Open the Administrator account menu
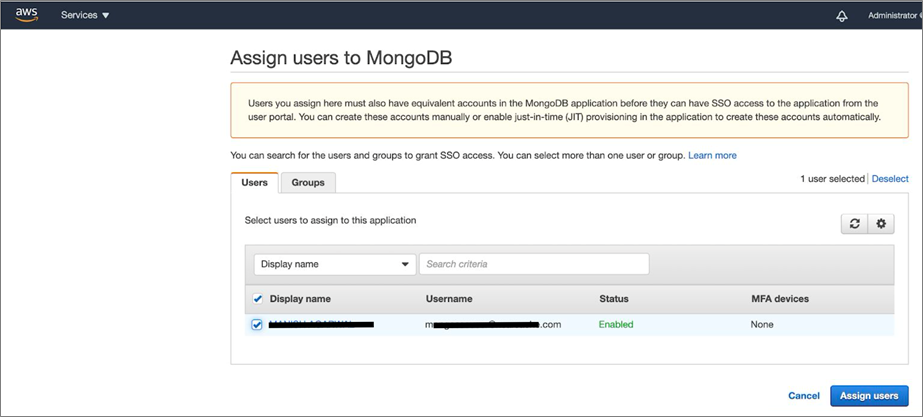Viewport: 923px width, 417px height. (895, 15)
